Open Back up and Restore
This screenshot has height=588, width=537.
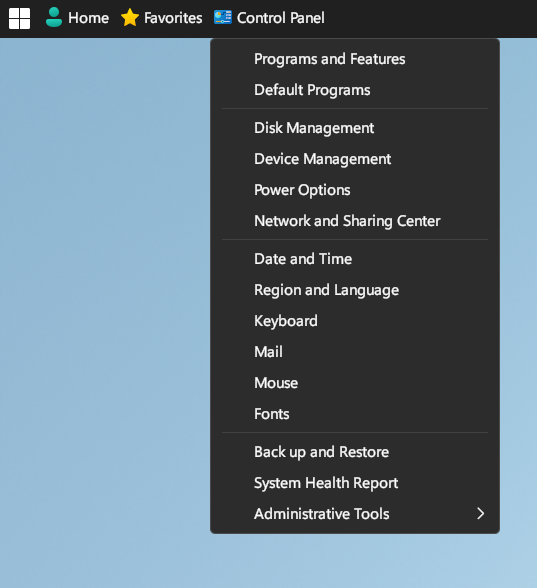coord(355,452)
